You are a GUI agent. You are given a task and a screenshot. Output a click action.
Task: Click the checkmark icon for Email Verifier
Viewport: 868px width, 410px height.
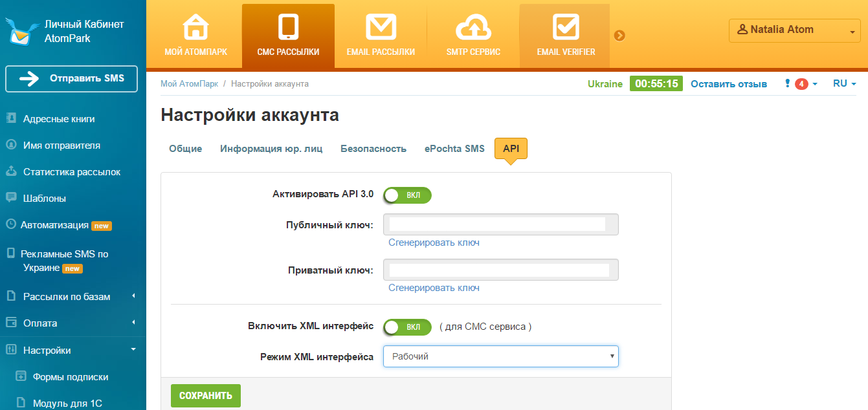(566, 27)
